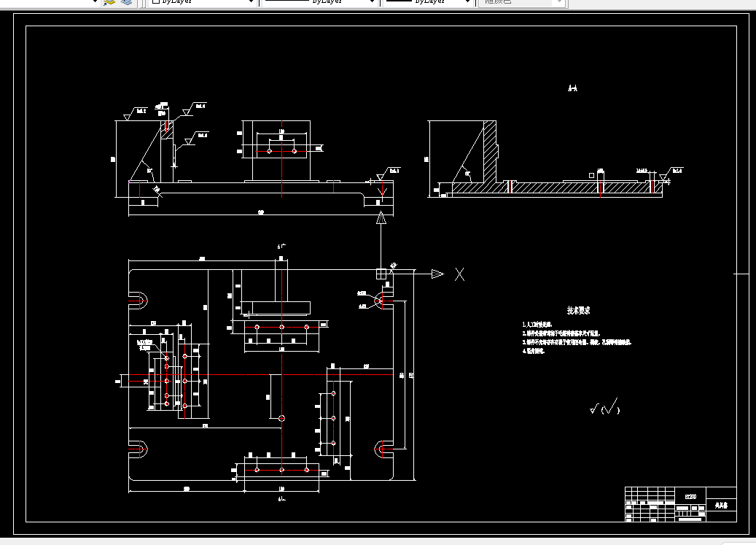
Task: Open the lineweight control ByLayer dropdown
Action: pyautogui.click(x=427, y=2)
